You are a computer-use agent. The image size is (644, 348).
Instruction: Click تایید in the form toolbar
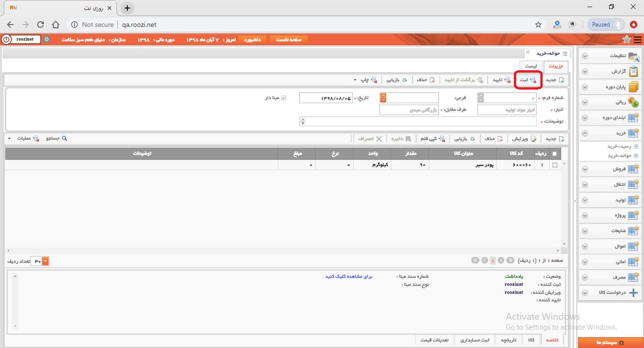(x=502, y=80)
